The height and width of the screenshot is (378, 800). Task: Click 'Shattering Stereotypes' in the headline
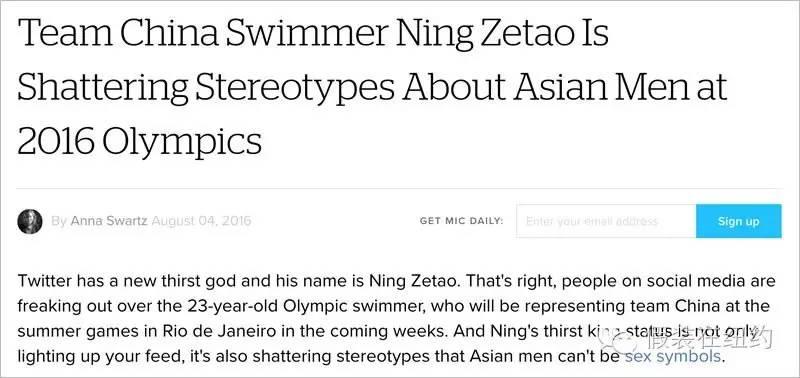[206, 88]
